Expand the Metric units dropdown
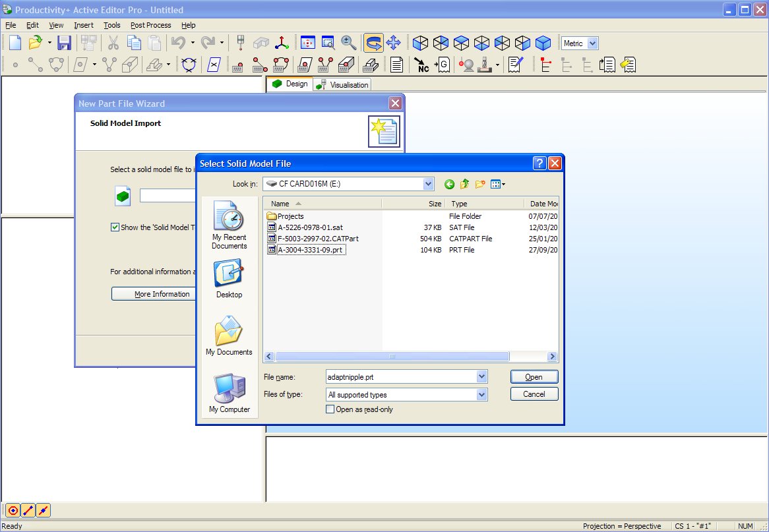769x532 pixels. click(x=592, y=44)
